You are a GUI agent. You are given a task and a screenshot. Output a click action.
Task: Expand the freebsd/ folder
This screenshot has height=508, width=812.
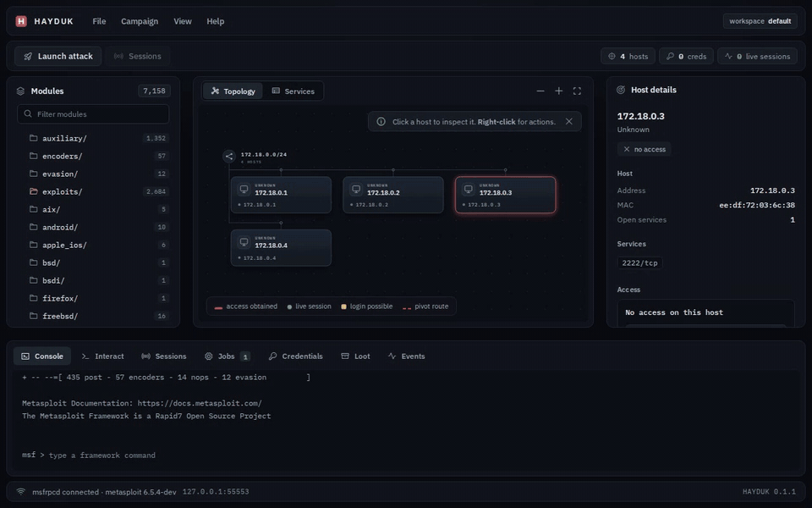point(98,316)
